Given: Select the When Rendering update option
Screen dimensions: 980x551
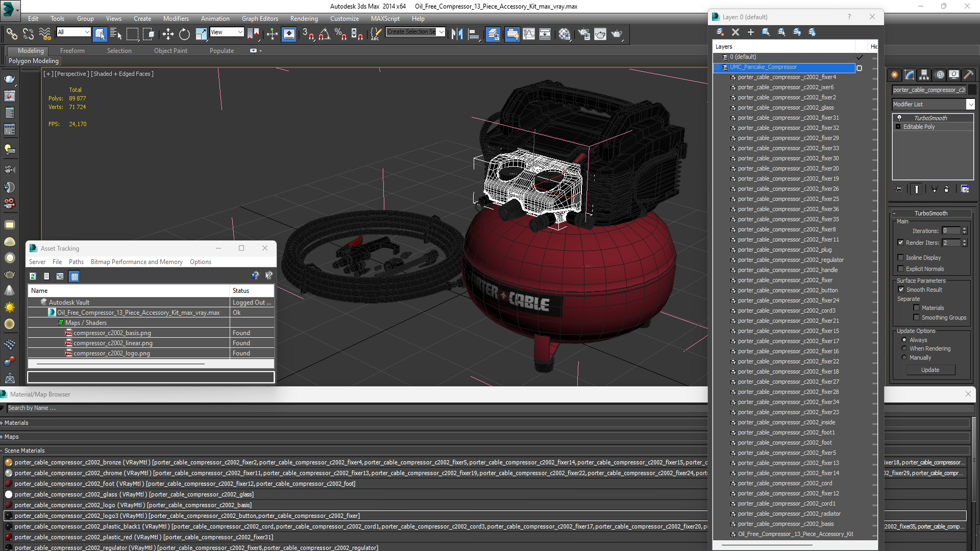Looking at the screenshot, I should (x=904, y=348).
